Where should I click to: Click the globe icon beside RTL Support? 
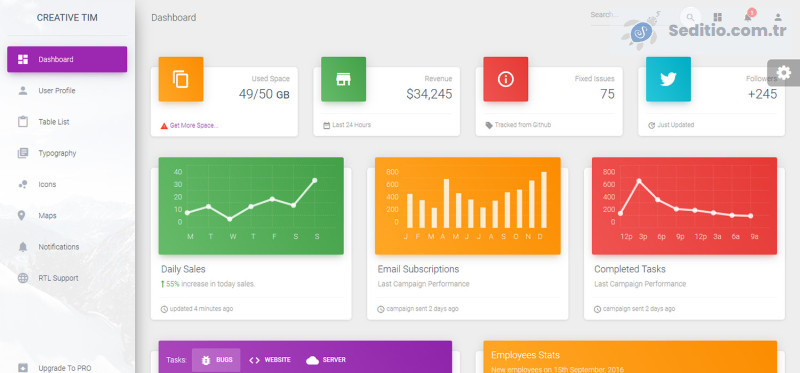22,278
